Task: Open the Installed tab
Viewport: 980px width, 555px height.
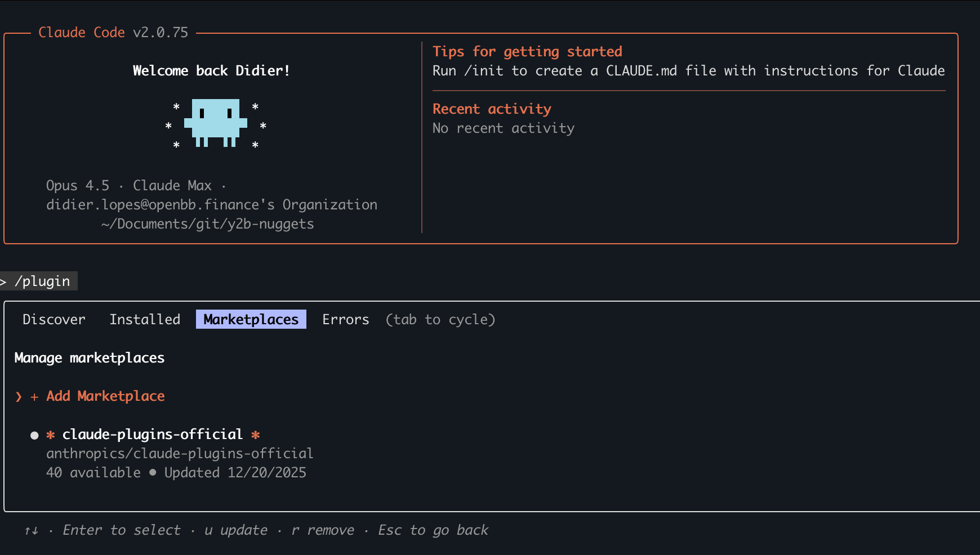Action: coord(145,319)
